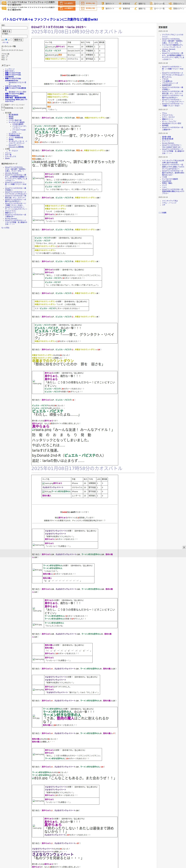Open テストボックス link
The width and height of the screenshot is (186, 868).
(10, 156)
